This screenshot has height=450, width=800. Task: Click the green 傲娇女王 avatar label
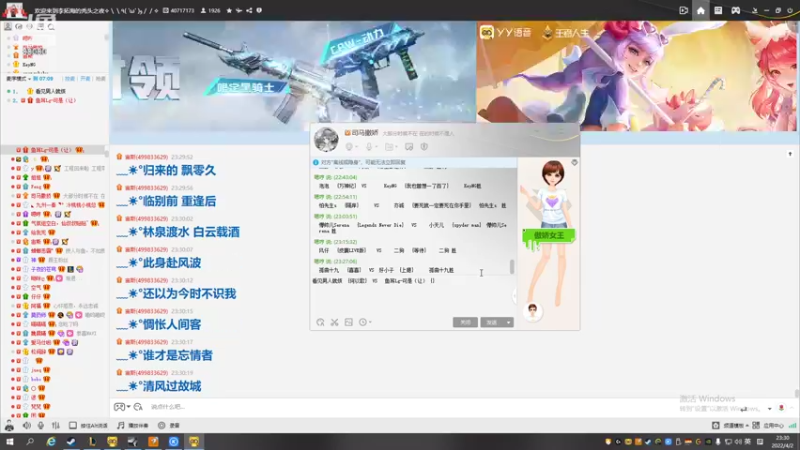[x=548, y=235]
